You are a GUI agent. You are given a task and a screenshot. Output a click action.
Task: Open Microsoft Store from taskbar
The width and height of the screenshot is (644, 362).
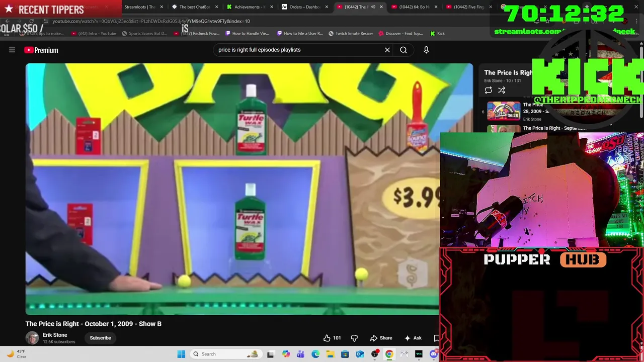345,354
